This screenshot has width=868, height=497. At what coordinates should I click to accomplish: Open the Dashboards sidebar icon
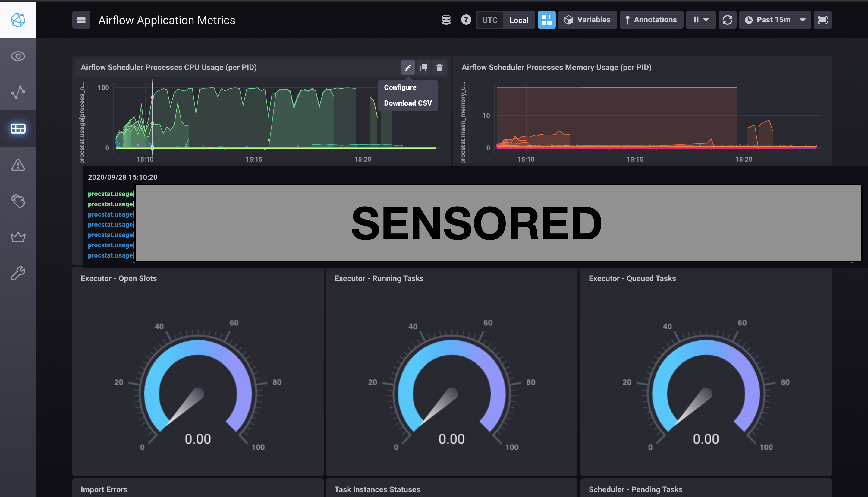[18, 129]
